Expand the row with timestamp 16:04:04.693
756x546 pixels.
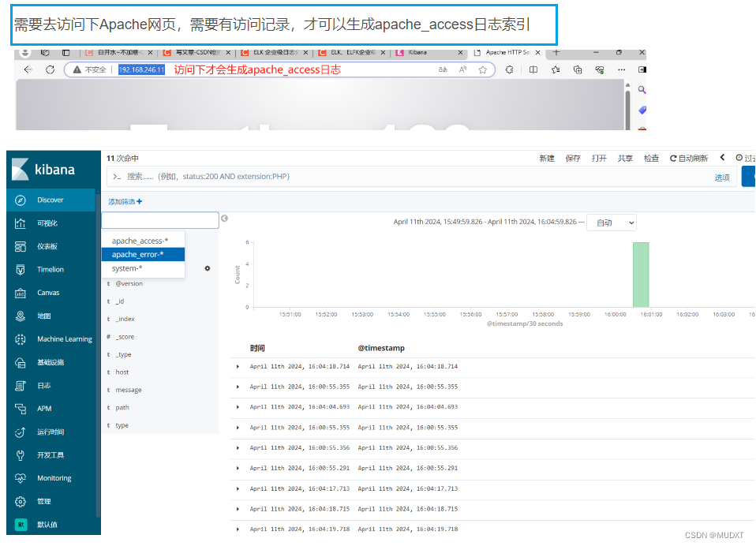click(238, 407)
